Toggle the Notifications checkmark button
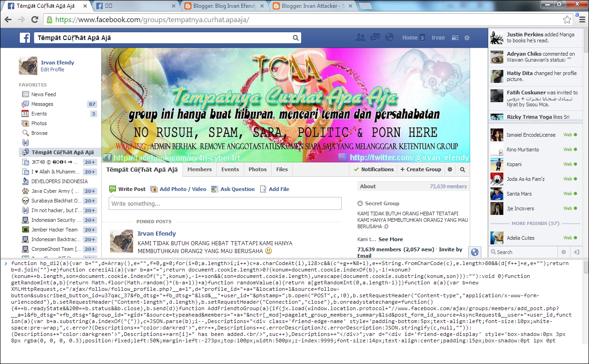This screenshot has height=364, width=589. 373,169
